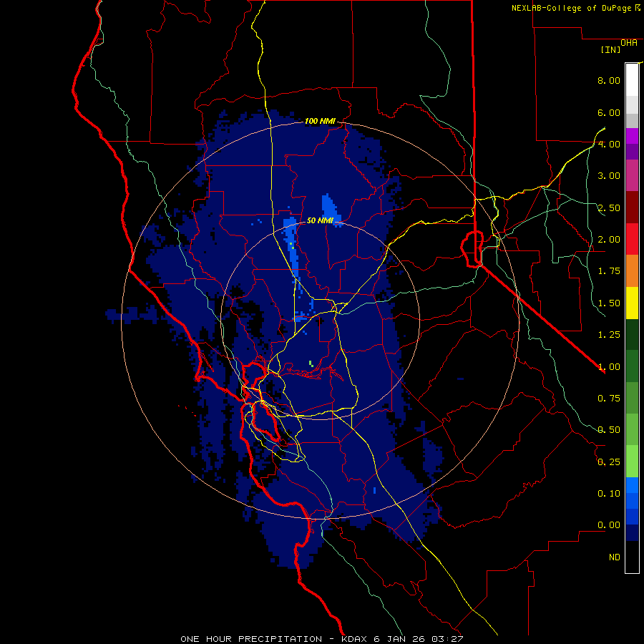
Task: Pick the white swatch beside 8.00
Action: 632,80
